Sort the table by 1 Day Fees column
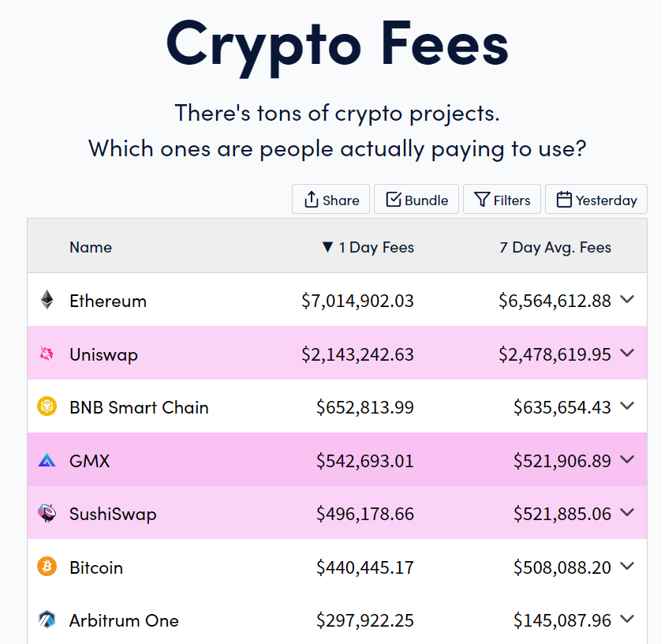 (x=368, y=247)
